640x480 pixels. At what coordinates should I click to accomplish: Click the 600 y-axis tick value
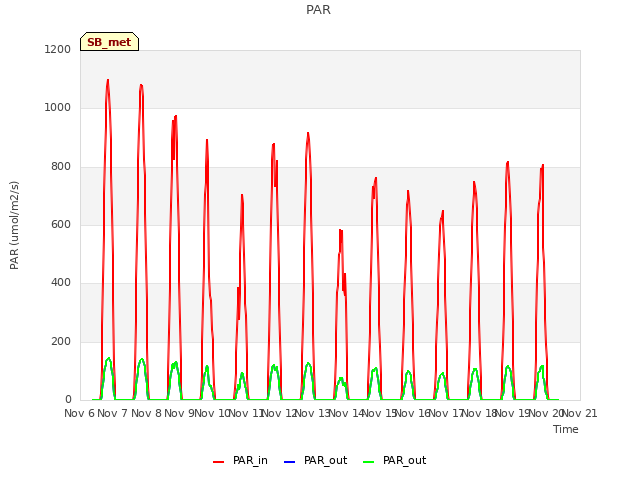(61, 224)
